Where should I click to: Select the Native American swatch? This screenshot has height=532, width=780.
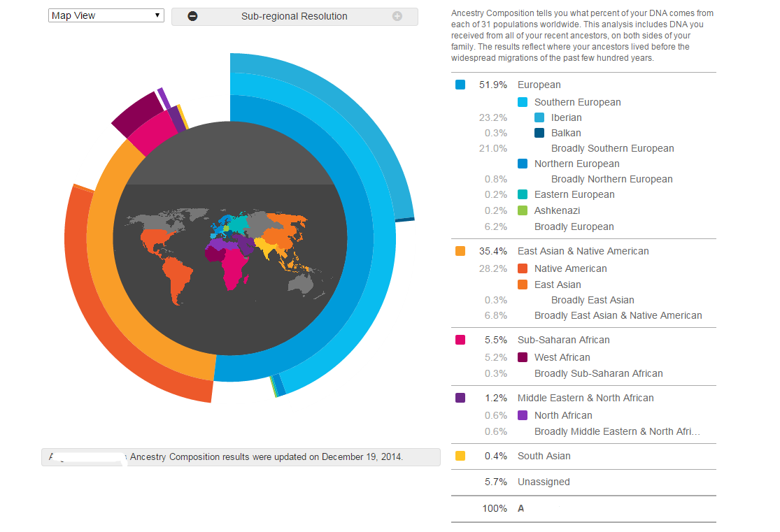tap(523, 268)
